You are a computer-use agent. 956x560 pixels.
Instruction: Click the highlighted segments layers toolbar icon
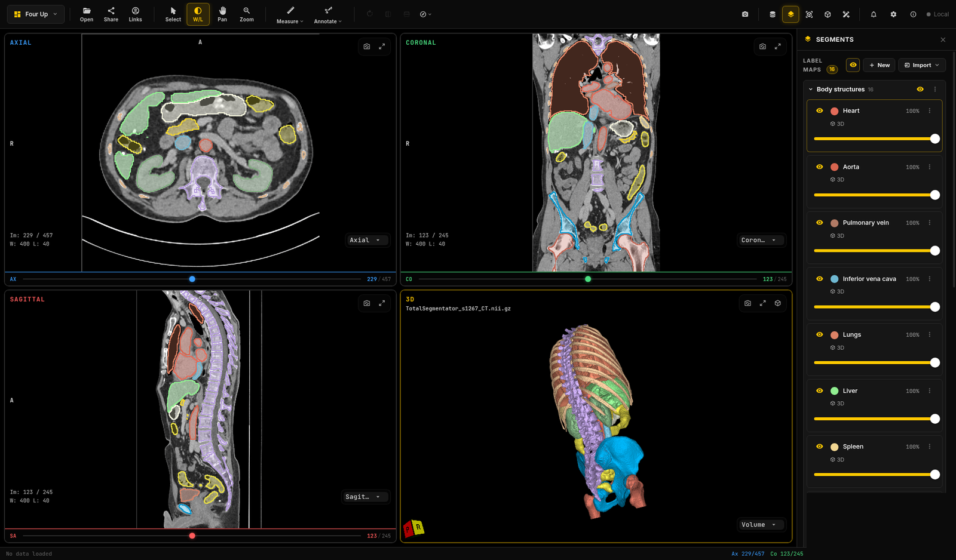pos(790,14)
